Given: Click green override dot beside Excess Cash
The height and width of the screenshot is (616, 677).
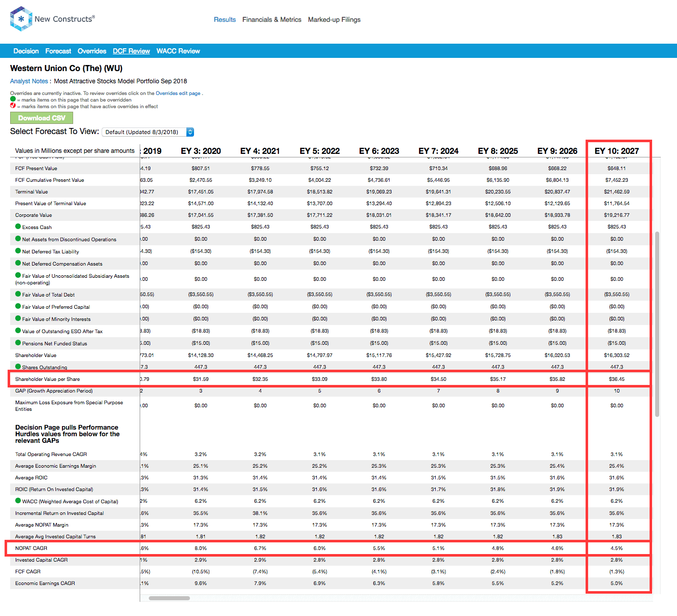Looking at the screenshot, I should (18, 226).
